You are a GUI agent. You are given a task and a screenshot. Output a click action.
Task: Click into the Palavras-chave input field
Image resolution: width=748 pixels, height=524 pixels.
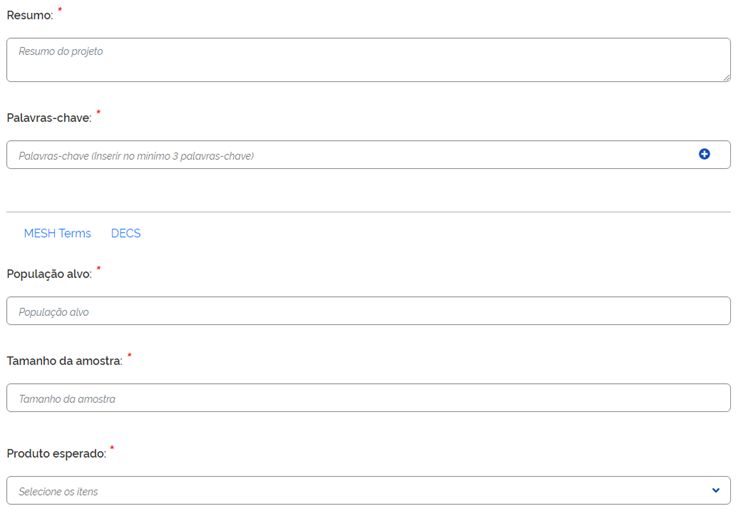point(350,155)
